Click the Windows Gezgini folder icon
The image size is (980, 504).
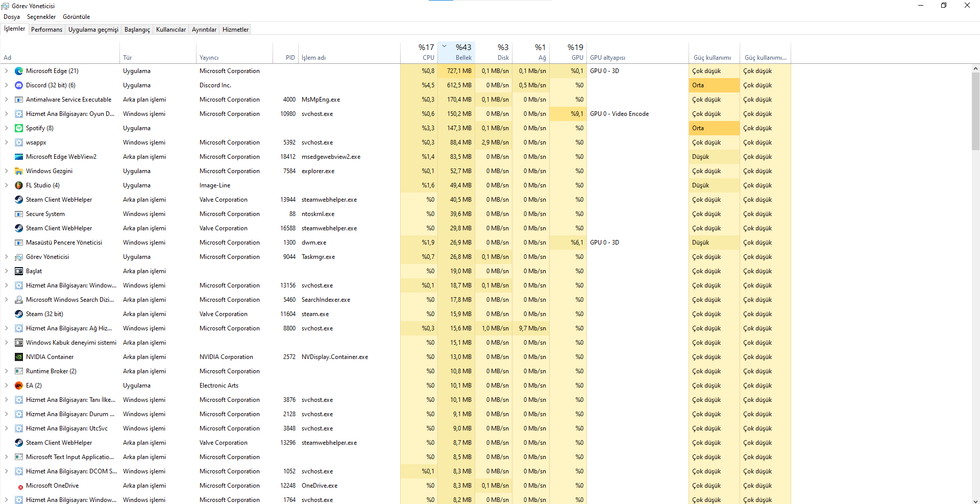pos(19,171)
